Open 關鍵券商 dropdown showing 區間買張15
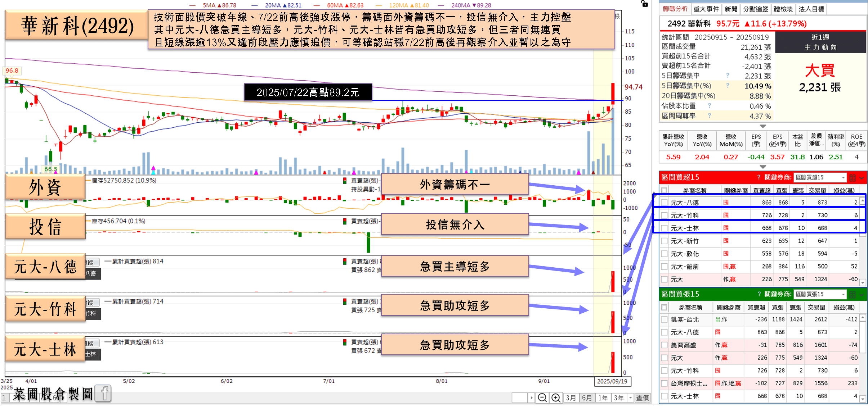The width and height of the screenshot is (868, 413). tap(820, 294)
